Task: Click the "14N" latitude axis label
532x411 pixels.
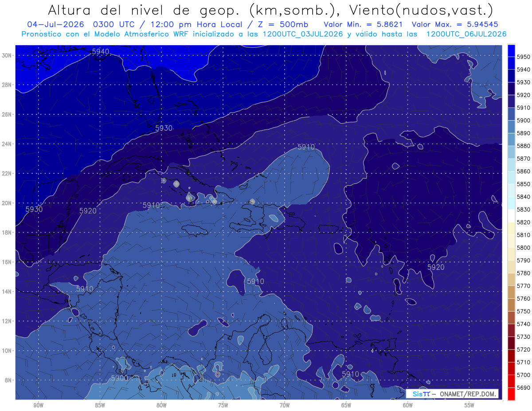Action: point(6,292)
